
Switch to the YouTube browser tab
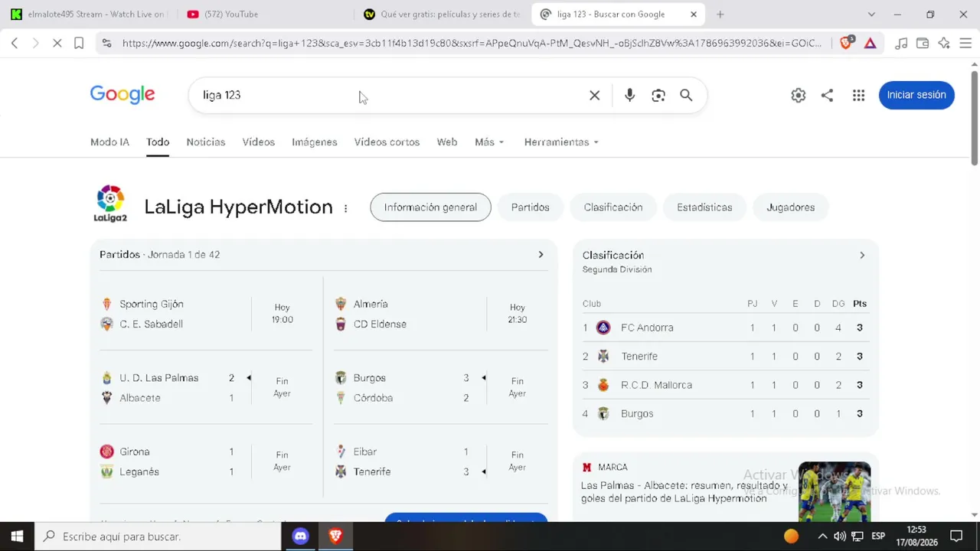[264, 15]
